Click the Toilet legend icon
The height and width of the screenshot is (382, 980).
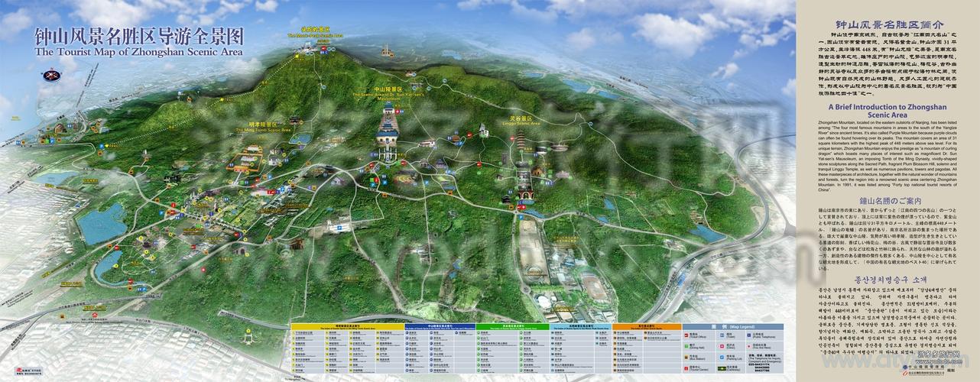[721, 335]
